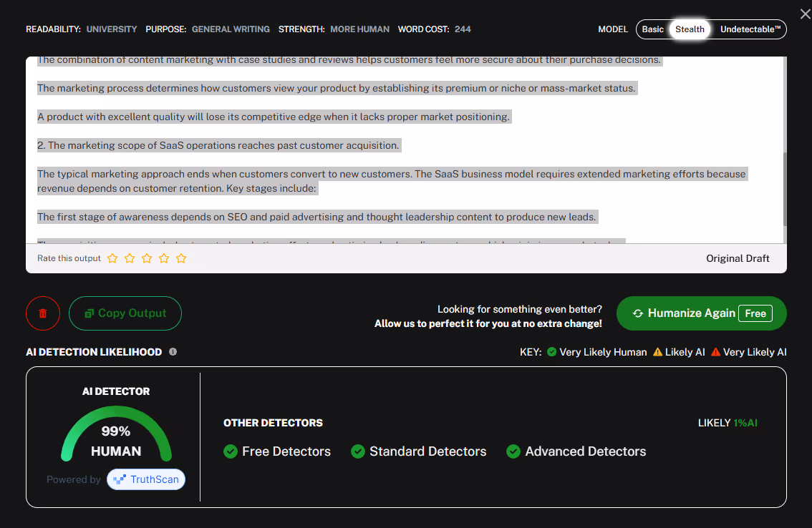
Task: Click the red trash delete icon
Action: (x=42, y=313)
